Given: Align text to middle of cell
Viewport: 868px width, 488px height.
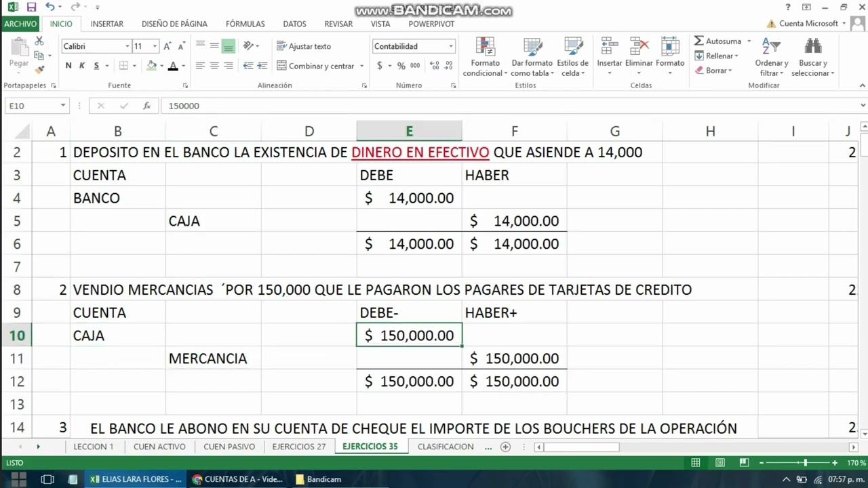Looking at the screenshot, I should pos(214,45).
